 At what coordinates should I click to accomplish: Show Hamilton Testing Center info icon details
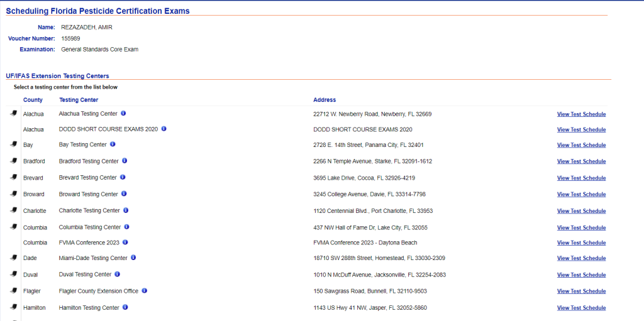pyautogui.click(x=125, y=307)
